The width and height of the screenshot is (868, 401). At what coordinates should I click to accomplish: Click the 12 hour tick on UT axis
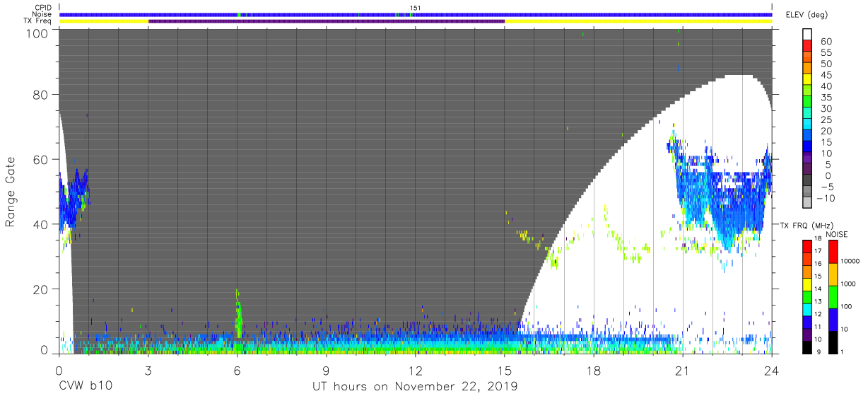(416, 370)
